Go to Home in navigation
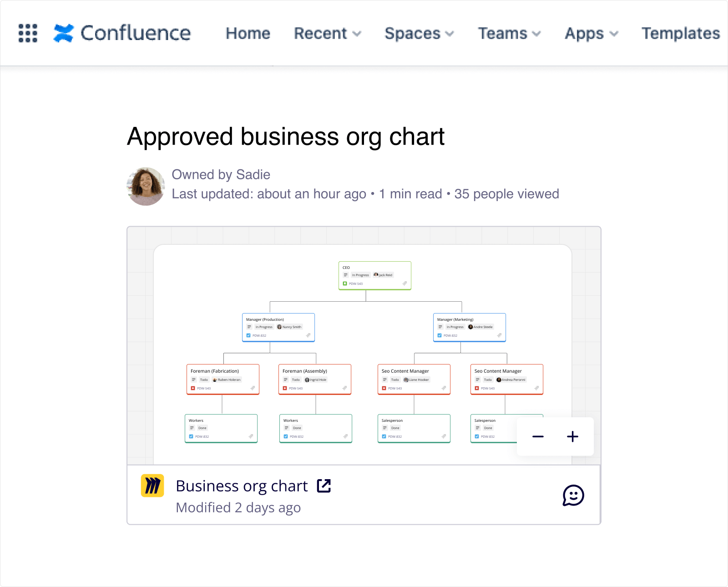728x587 pixels. click(248, 33)
